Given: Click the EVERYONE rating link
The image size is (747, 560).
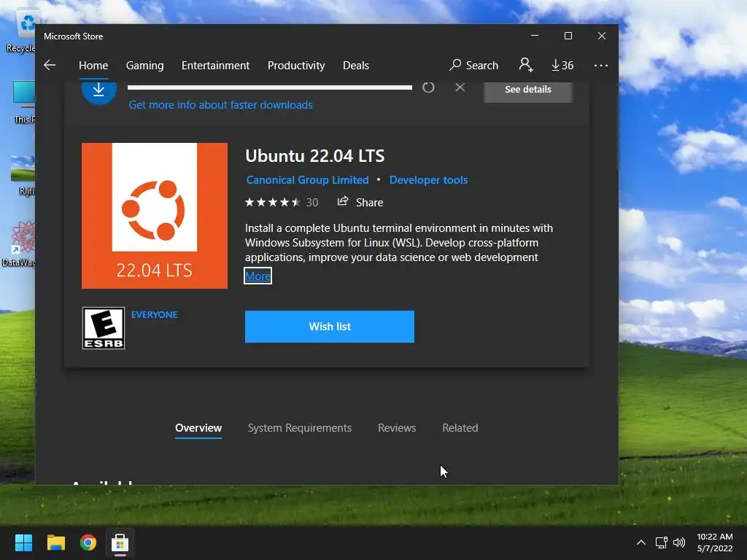Looking at the screenshot, I should [155, 315].
